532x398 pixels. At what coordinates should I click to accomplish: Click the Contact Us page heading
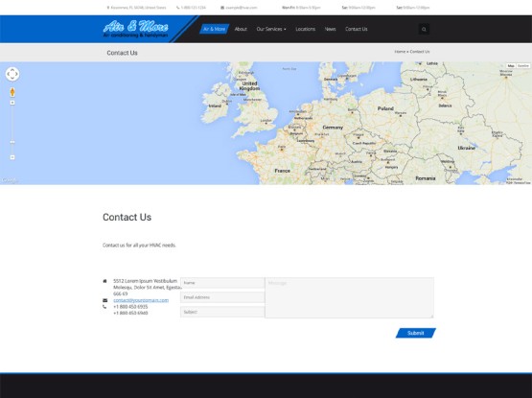tap(127, 217)
